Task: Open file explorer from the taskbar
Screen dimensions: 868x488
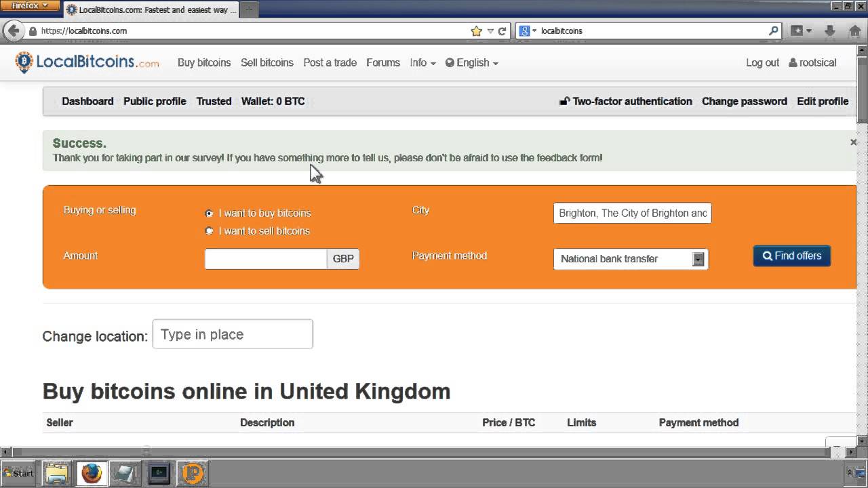Action: pyautogui.click(x=58, y=473)
